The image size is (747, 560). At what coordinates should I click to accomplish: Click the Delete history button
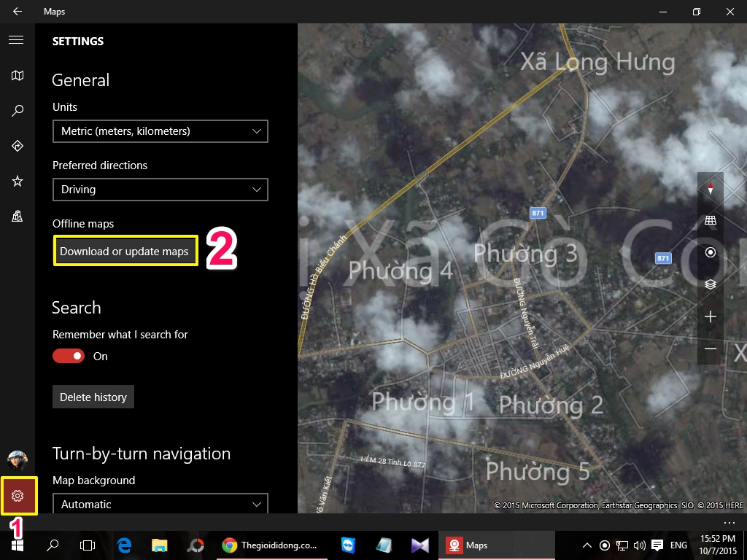93,397
